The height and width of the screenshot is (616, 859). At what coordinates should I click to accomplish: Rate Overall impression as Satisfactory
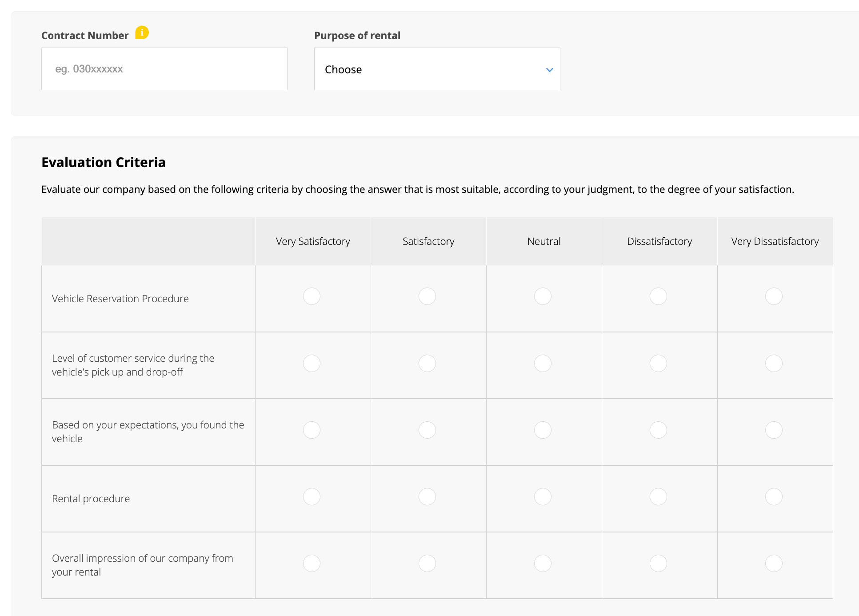coord(427,564)
